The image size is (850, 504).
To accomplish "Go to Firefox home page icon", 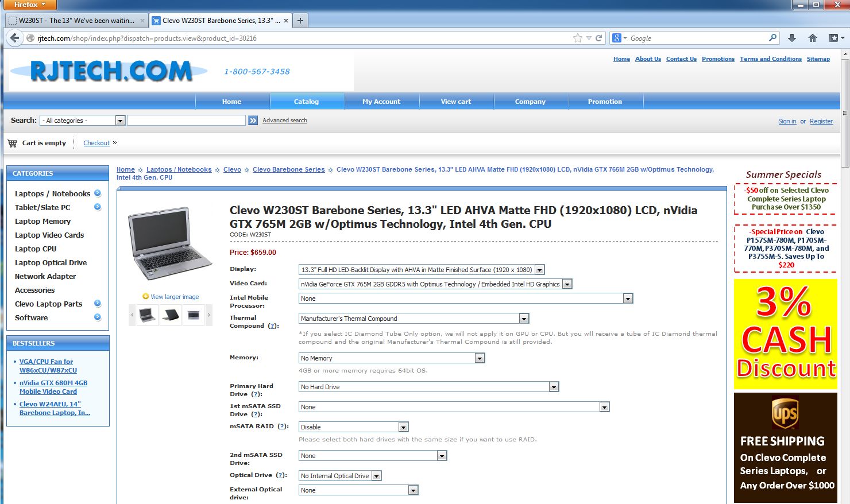I will (812, 38).
